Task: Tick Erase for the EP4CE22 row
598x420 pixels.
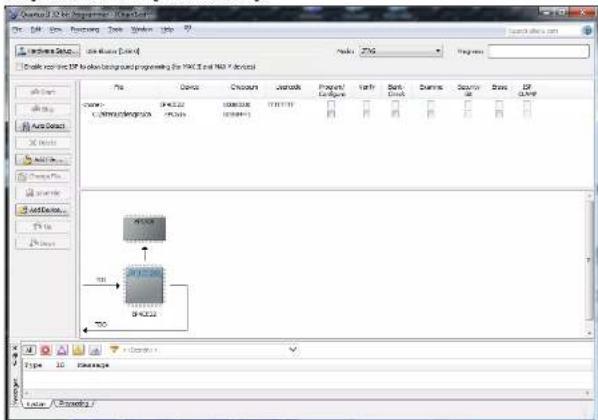Action: pyautogui.click(x=499, y=105)
